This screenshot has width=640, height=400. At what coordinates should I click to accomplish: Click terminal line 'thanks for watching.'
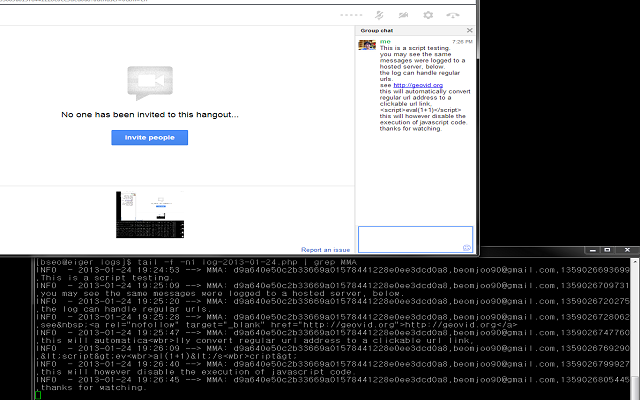(x=93, y=388)
